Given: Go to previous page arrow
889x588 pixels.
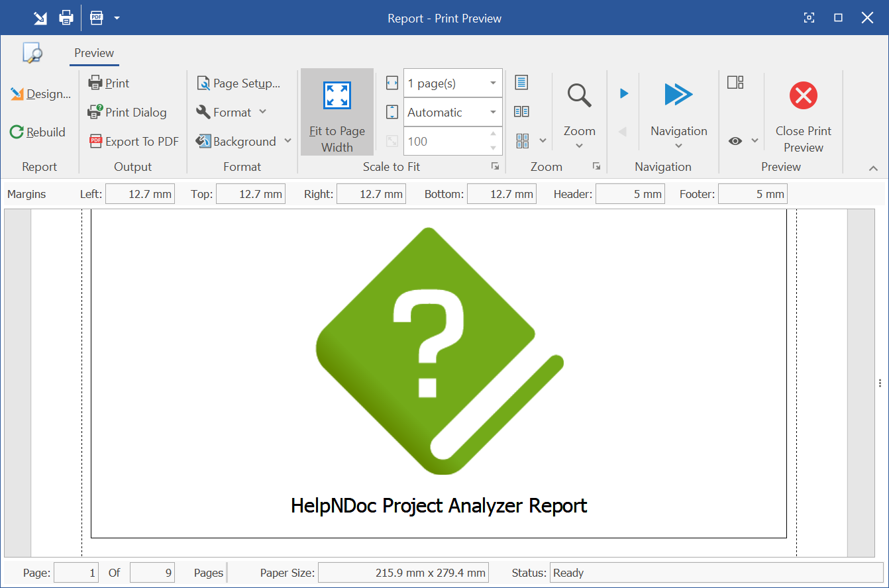Looking at the screenshot, I should click(623, 132).
